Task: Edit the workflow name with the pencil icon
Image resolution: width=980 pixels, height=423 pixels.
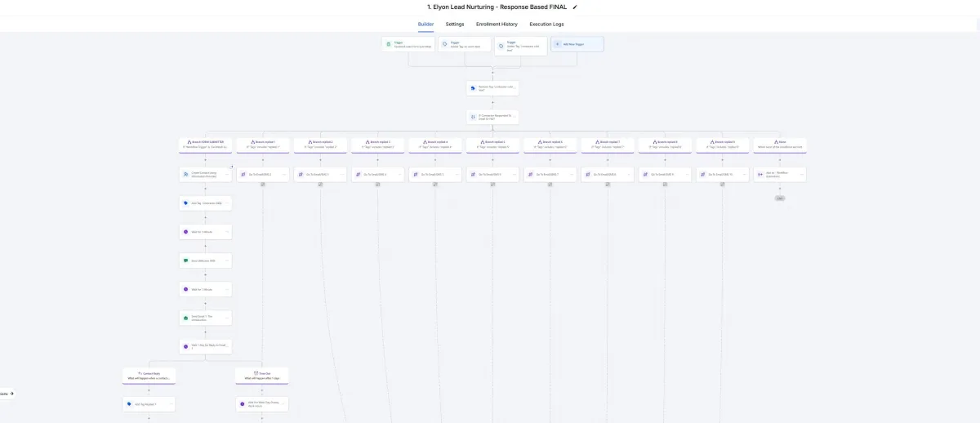Action: click(x=575, y=7)
